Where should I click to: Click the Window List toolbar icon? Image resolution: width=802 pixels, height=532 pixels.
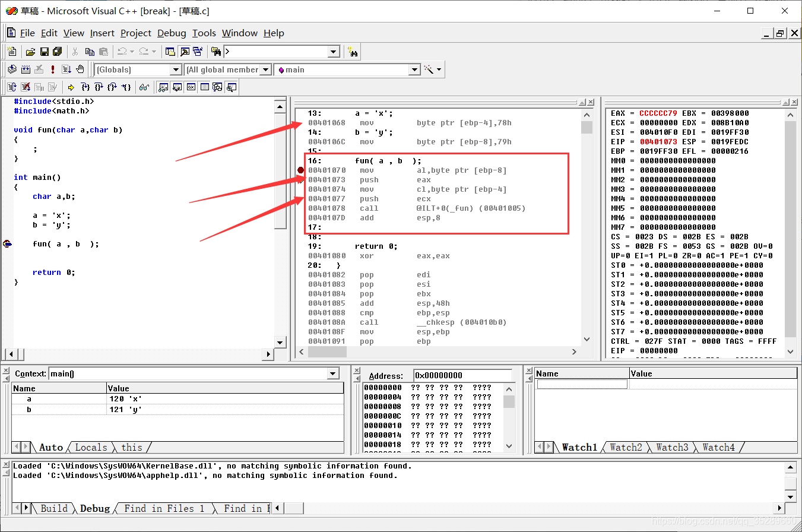(x=198, y=52)
